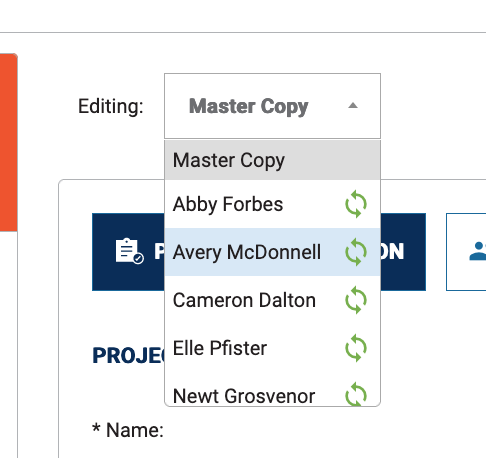This screenshot has height=458, width=486.
Task: Click the orange sidebar panel
Action: tap(9, 142)
